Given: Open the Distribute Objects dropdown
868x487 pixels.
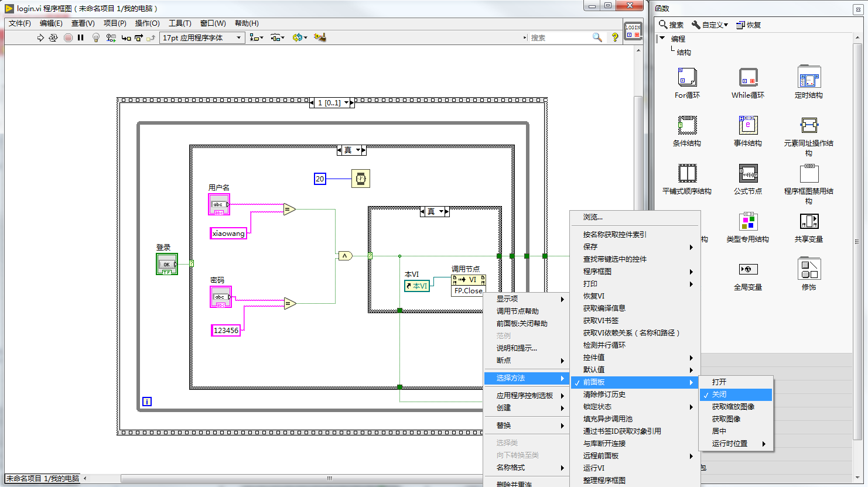Looking at the screenshot, I should (278, 37).
